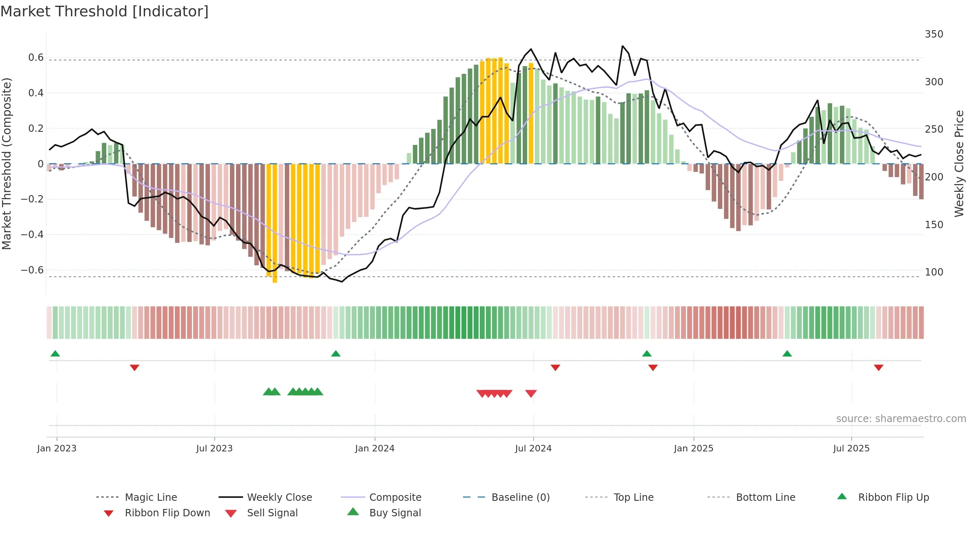Toggle the Magic Line legend entry
Screen dimensions: 980x551
(x=137, y=497)
